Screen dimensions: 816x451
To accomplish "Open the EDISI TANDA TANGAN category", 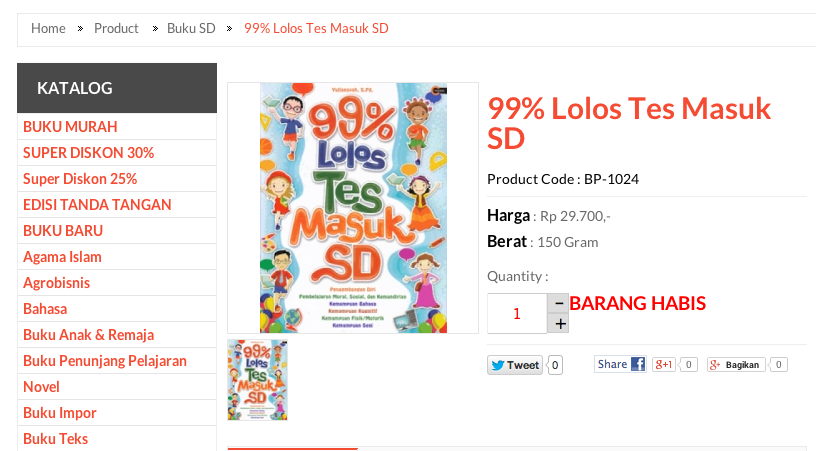I will (97, 204).
